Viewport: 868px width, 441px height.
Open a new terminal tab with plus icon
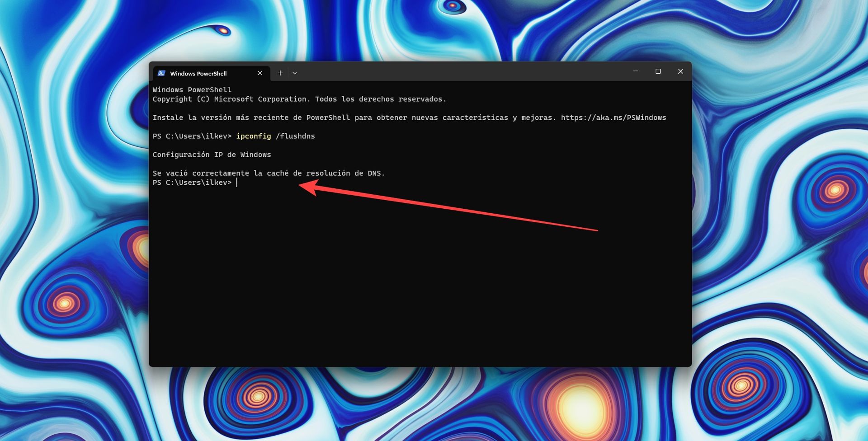coord(280,73)
